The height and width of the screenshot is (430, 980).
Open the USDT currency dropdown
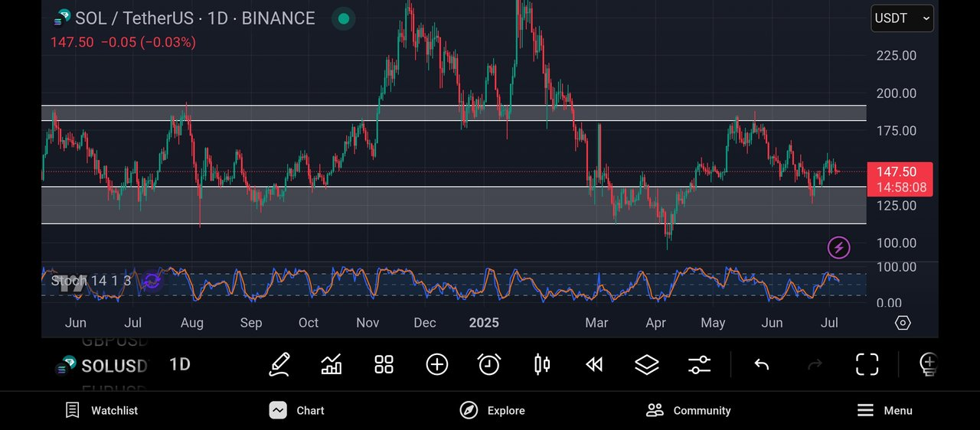tap(902, 18)
